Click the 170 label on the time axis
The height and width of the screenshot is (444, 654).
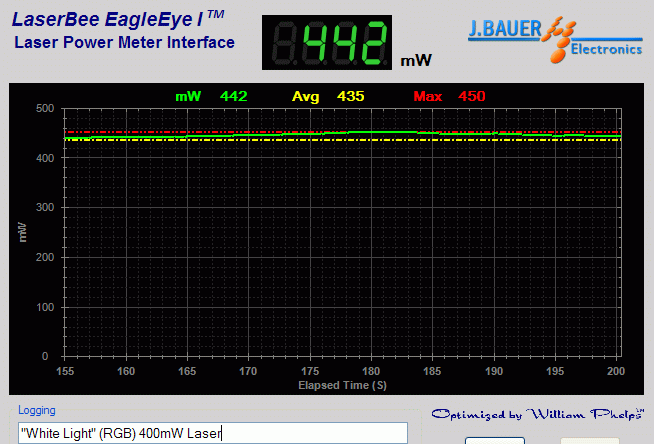point(248,371)
